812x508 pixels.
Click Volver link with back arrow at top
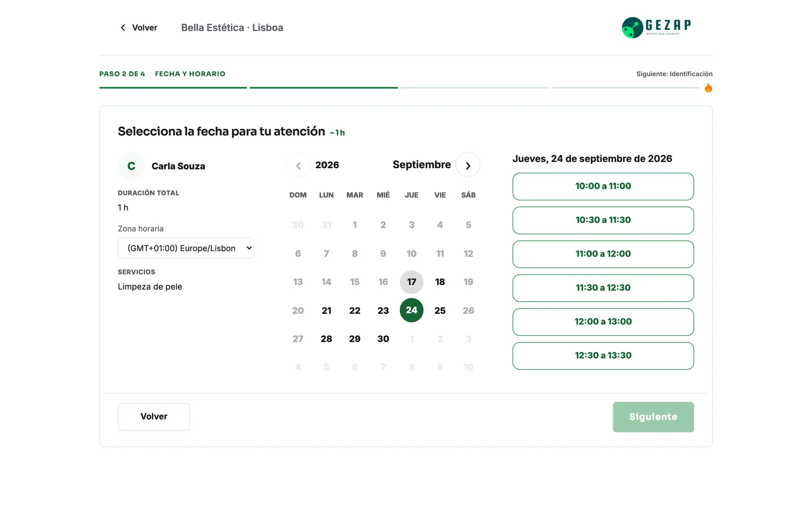click(139, 28)
